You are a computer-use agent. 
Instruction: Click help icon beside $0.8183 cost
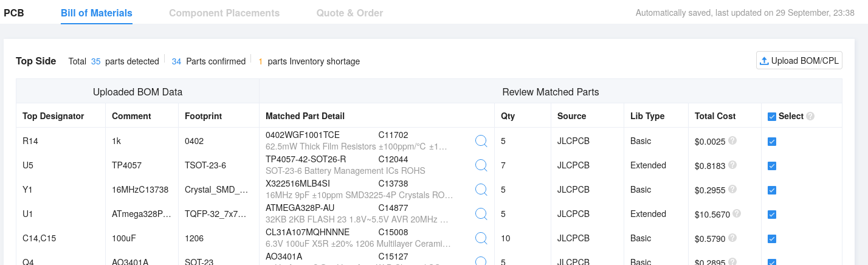pos(732,165)
